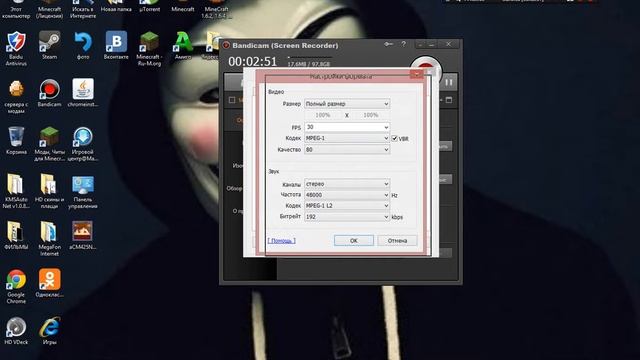Click the Помощь help link
The image size is (640, 360).
pos(282,241)
